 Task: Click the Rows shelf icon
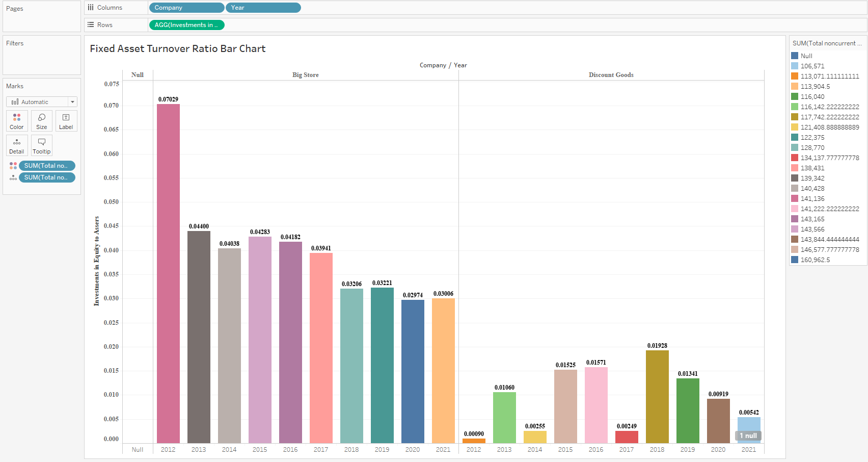click(x=91, y=24)
